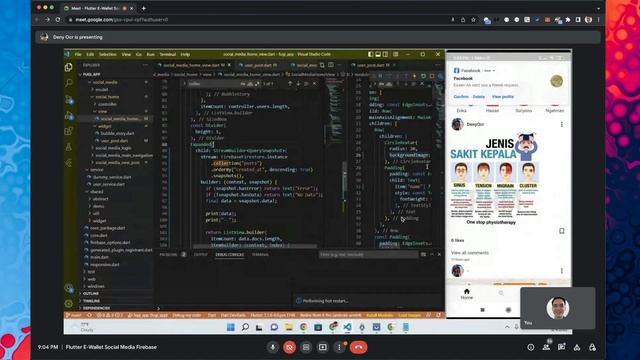
Task: Expand the replace toggle arrow in find widget
Action: pyautogui.click(x=184, y=84)
